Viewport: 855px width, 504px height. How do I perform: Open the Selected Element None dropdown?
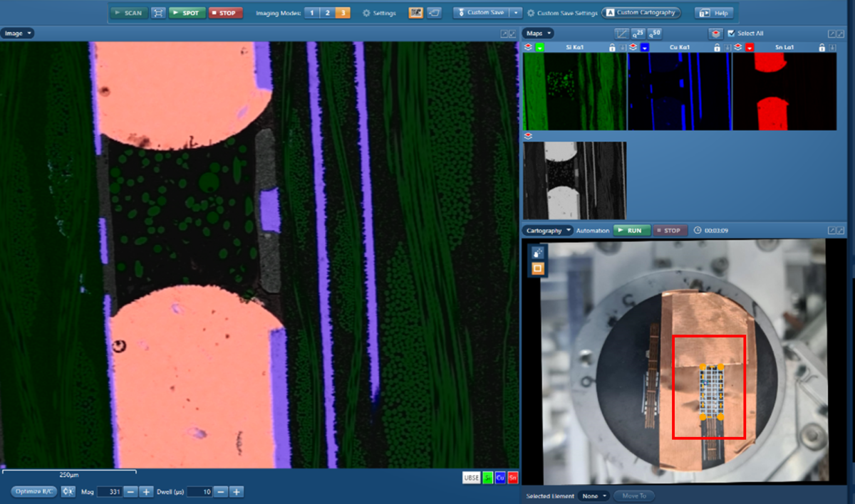tap(594, 495)
